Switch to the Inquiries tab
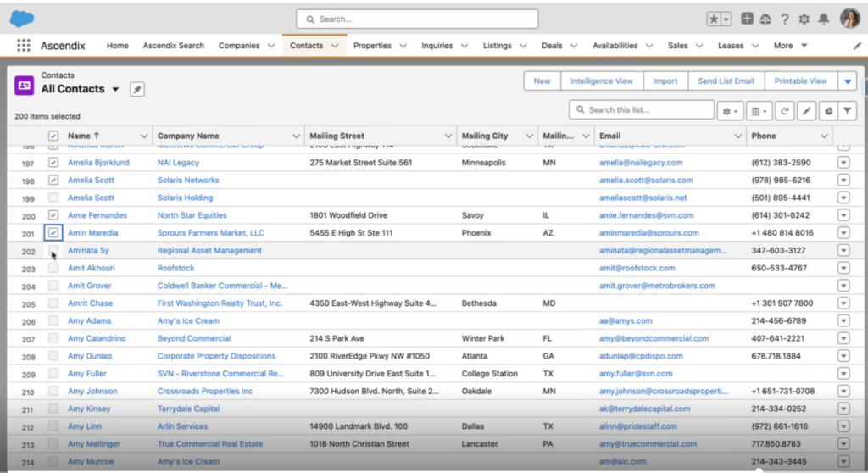This screenshot has width=868, height=473. coord(437,46)
